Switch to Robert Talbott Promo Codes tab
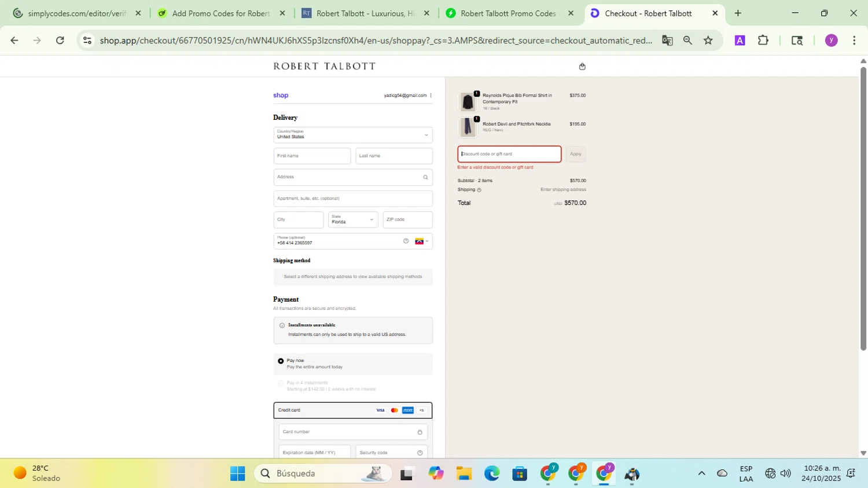This screenshot has width=868, height=488. pos(509,13)
